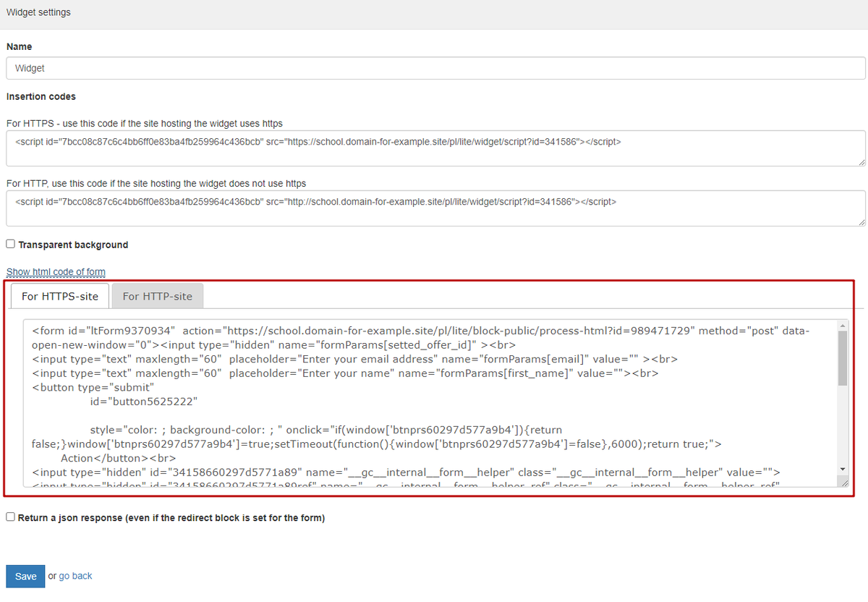
Task: Enable the Transparent background checkbox
Action: pos(10,244)
